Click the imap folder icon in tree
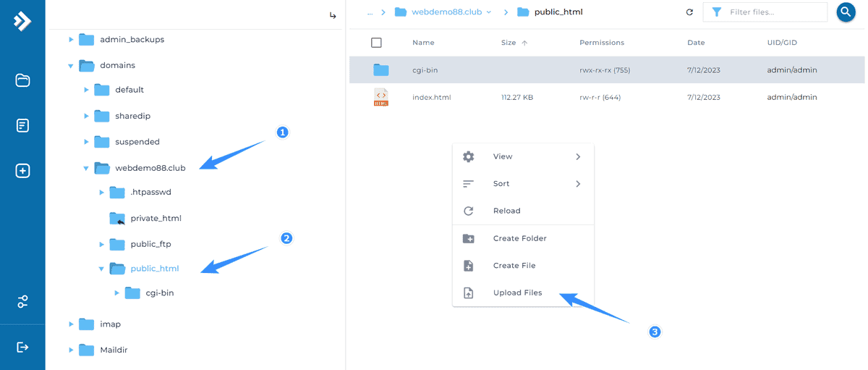Viewport: 868px width, 370px height. [87, 324]
